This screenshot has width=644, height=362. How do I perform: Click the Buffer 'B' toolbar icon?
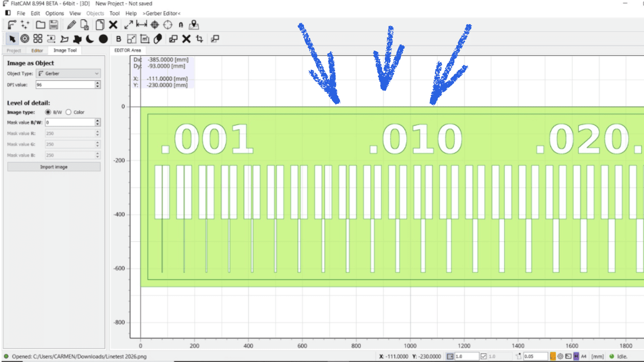click(x=118, y=39)
